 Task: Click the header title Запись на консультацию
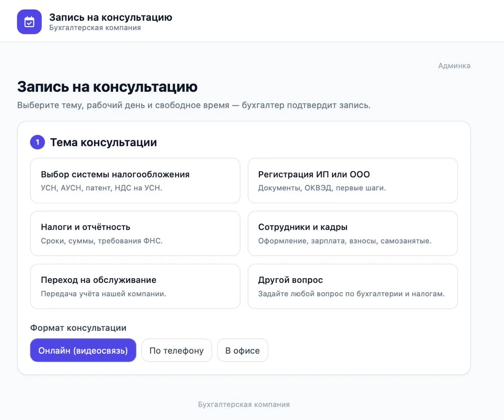pyautogui.click(x=111, y=17)
